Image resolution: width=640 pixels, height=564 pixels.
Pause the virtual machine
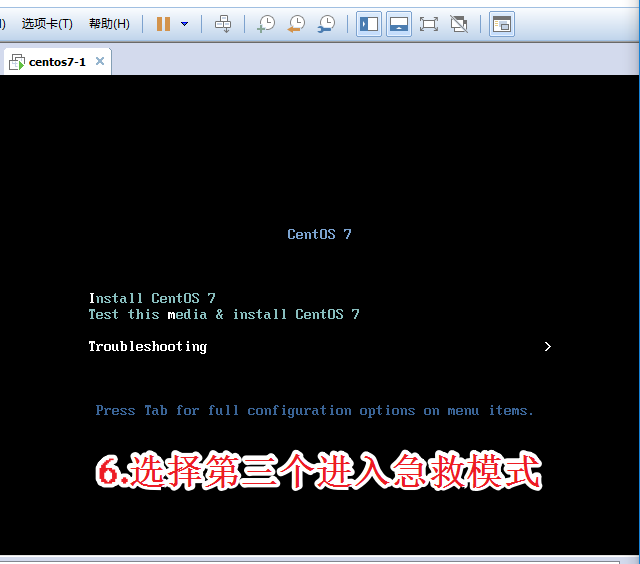[x=163, y=24]
